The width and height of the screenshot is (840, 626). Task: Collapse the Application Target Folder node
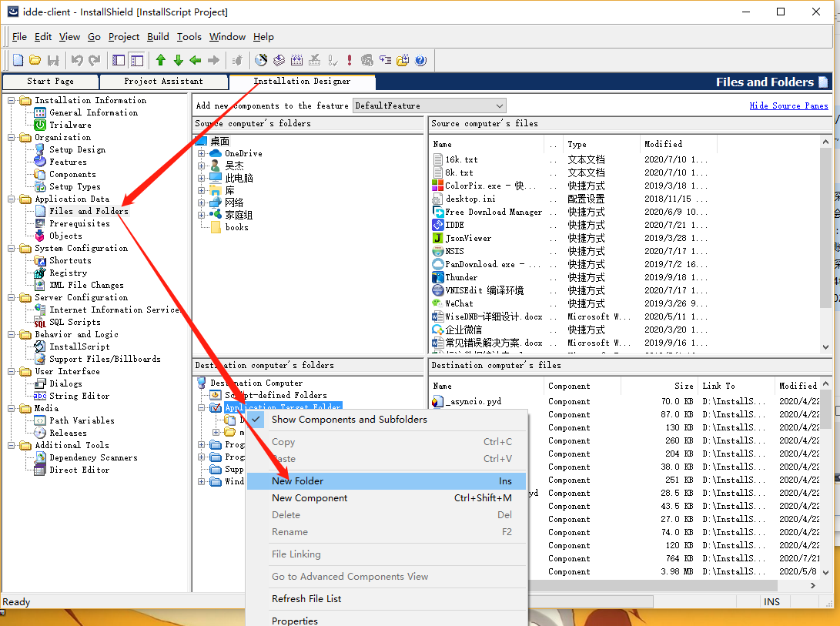[202, 407]
